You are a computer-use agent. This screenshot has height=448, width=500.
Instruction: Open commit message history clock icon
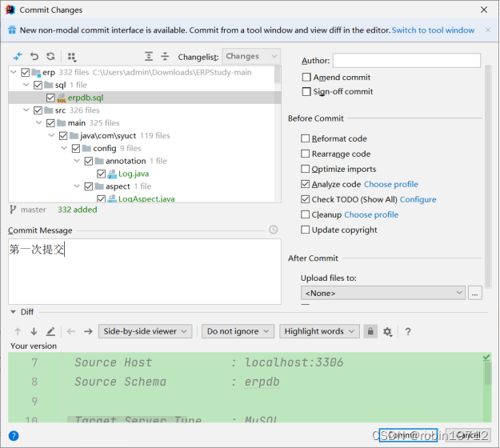pos(274,230)
